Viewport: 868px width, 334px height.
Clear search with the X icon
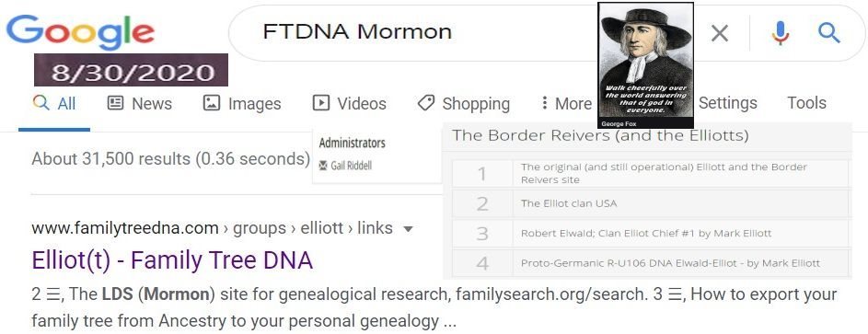(x=719, y=33)
